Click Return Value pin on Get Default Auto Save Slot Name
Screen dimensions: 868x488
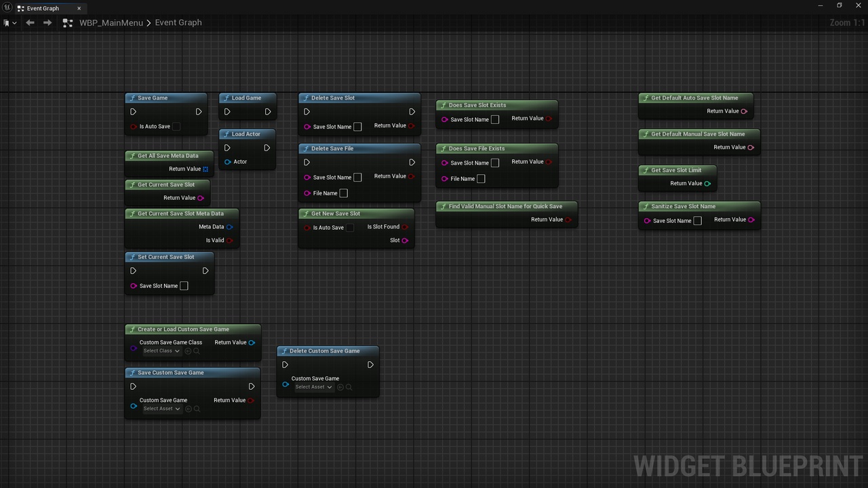point(744,111)
